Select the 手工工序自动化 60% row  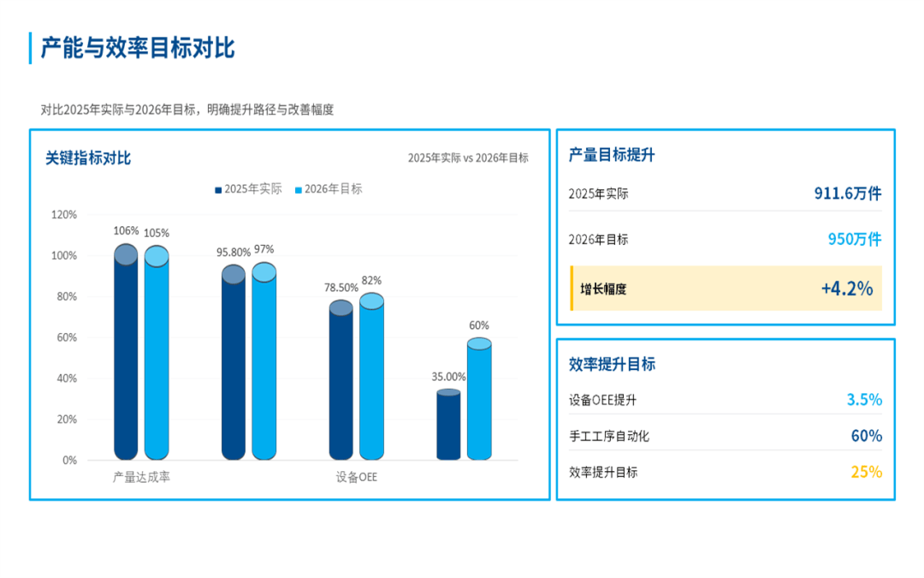pyautogui.click(x=726, y=436)
